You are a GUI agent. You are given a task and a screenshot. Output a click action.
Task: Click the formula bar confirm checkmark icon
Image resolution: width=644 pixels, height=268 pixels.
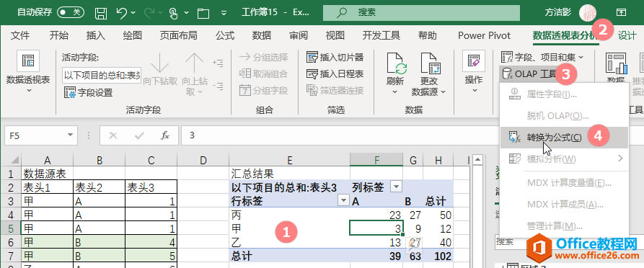point(139,135)
